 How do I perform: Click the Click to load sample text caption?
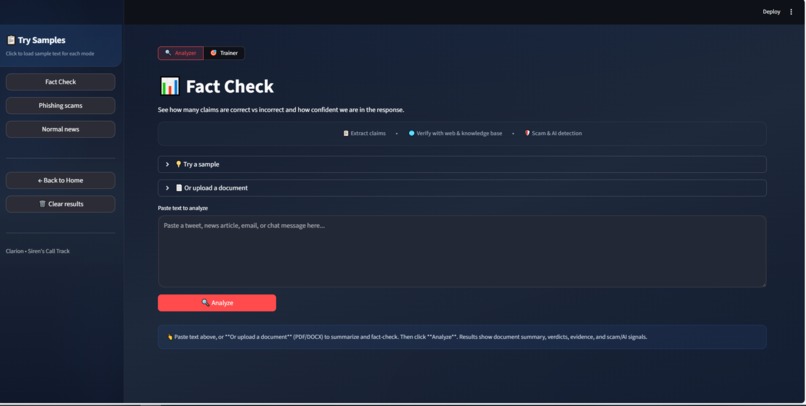click(50, 53)
